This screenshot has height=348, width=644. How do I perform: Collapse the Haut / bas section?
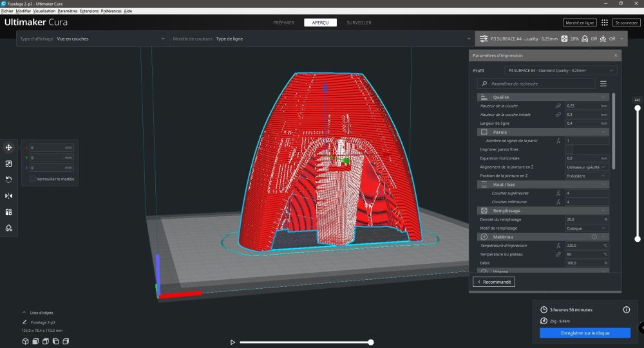(543, 184)
